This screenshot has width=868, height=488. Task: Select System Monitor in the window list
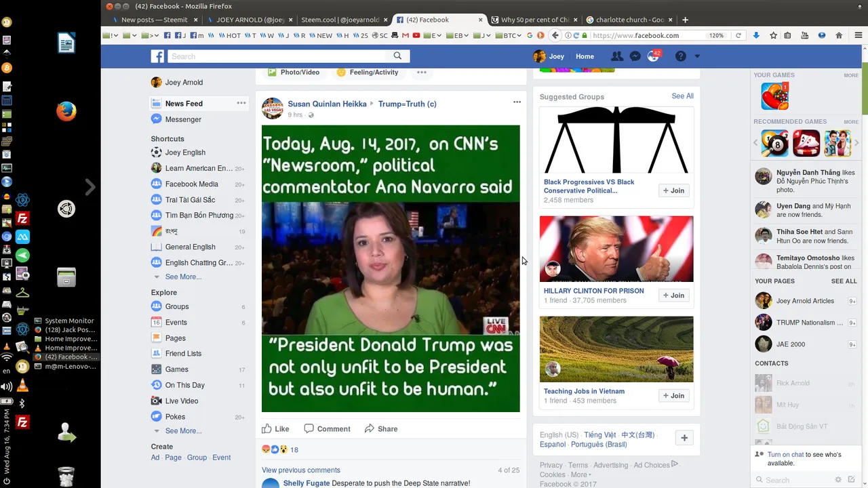64,321
